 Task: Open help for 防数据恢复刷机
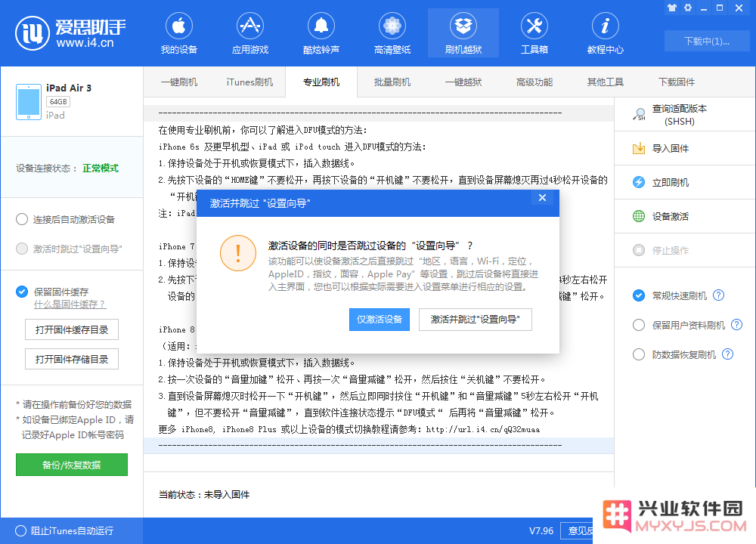727,354
